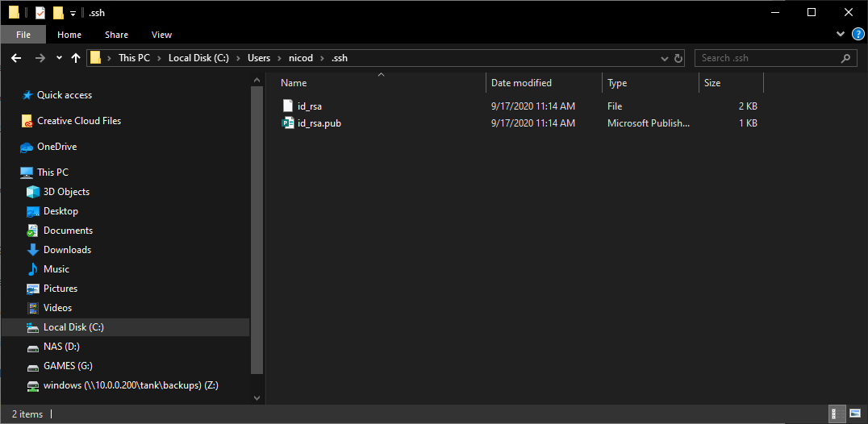Click the id_rsa.pub file name

319,123
